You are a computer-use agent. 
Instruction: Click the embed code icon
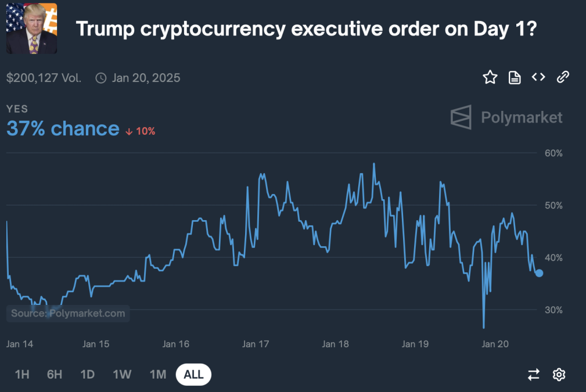[538, 77]
